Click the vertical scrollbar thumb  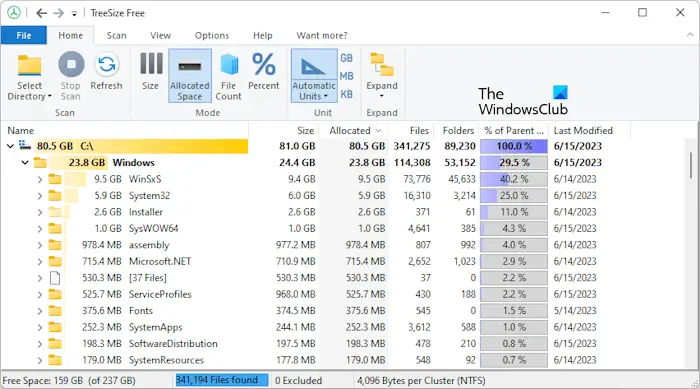tap(691, 165)
